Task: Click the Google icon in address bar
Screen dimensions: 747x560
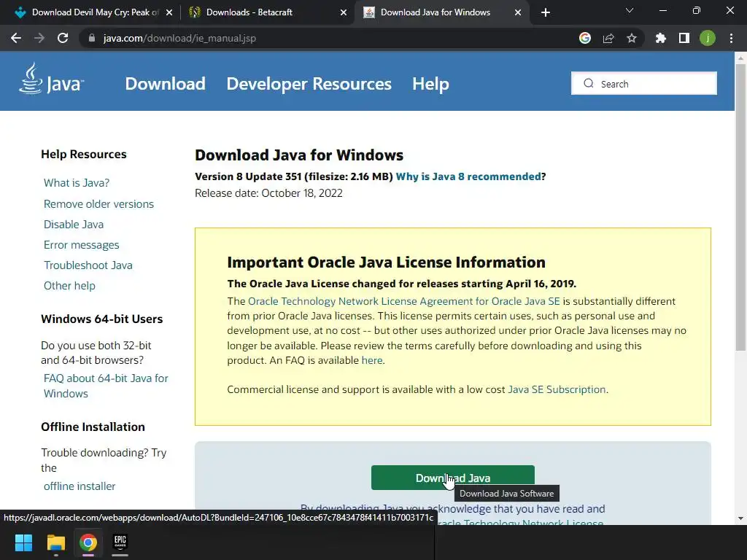Action: pos(585,38)
